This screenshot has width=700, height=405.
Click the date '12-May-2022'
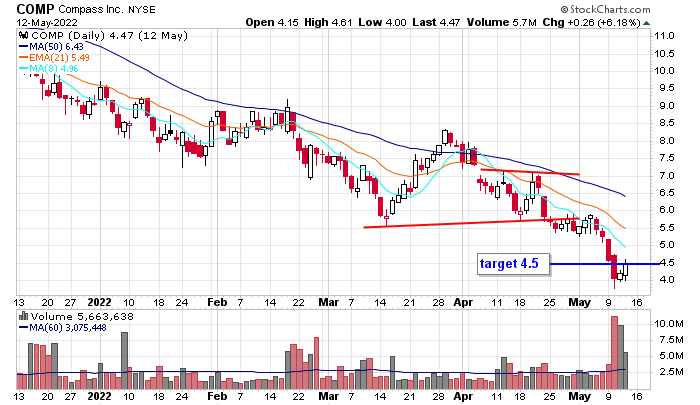(x=47, y=22)
